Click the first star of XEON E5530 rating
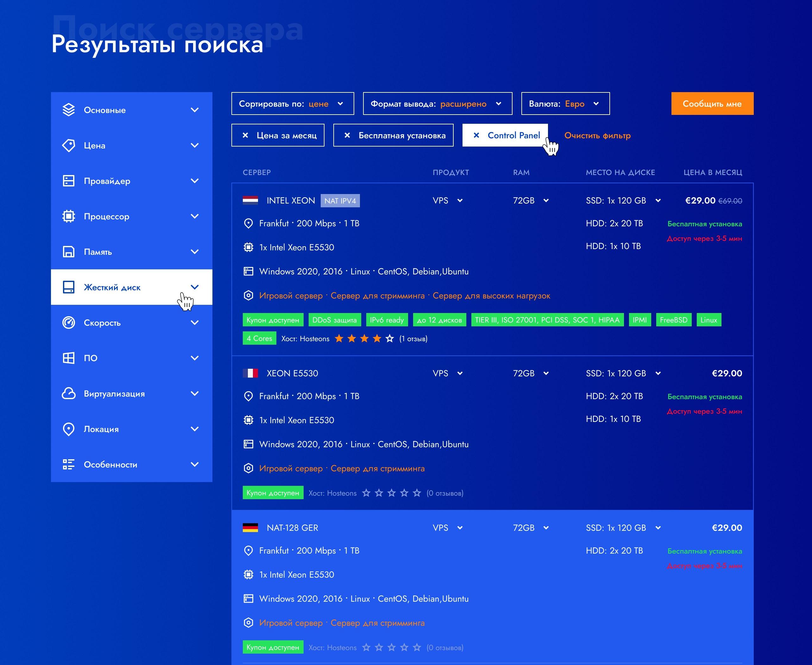This screenshot has height=665, width=812. (x=366, y=492)
